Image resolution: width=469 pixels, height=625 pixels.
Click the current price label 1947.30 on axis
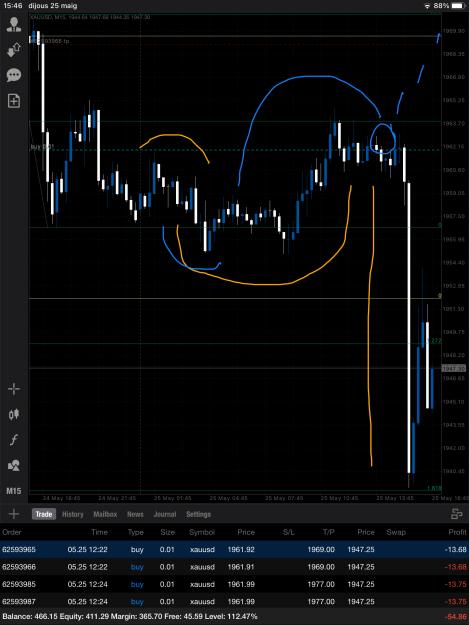point(453,369)
